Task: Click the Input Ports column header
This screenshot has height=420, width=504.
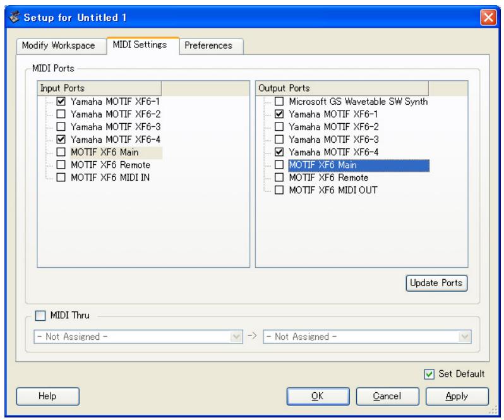Action: coord(99,88)
